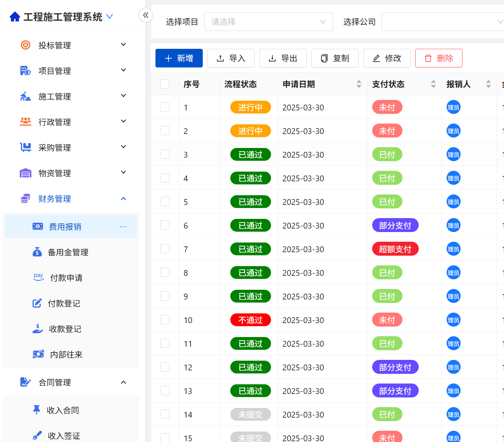Screen dimensions: 504x442
Task: Collapse the 财务管理 menu section
Action: [x=123, y=199]
